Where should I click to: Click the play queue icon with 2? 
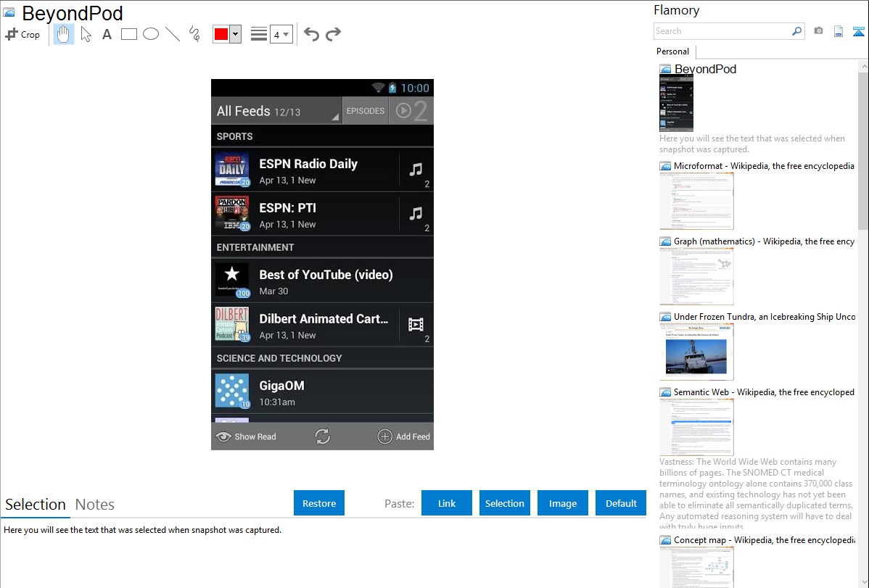click(x=411, y=111)
